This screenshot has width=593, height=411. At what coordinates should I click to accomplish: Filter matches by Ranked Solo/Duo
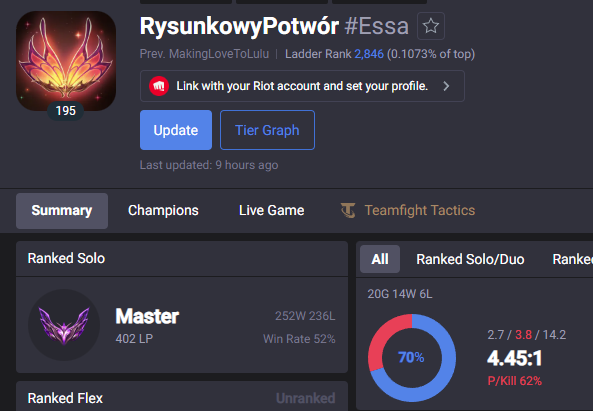[x=470, y=259]
